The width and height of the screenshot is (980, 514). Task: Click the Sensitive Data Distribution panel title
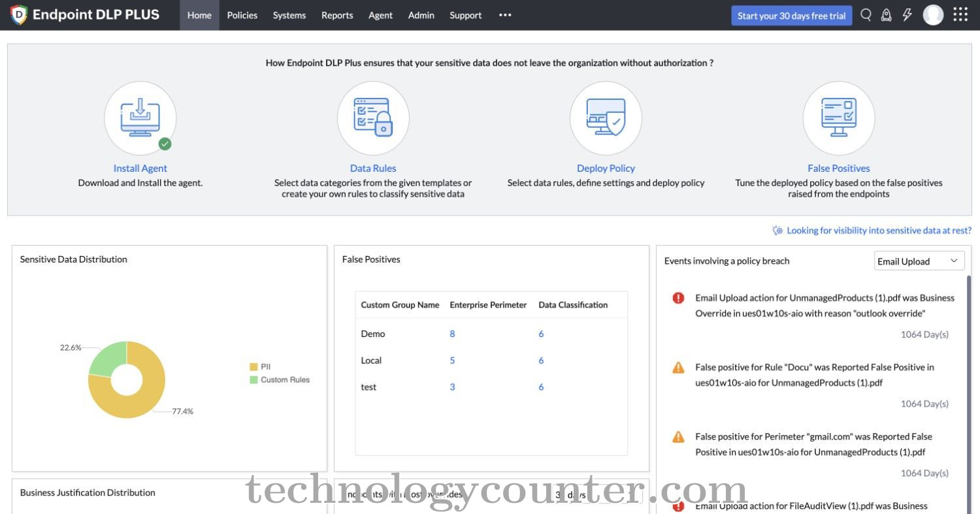tap(74, 259)
